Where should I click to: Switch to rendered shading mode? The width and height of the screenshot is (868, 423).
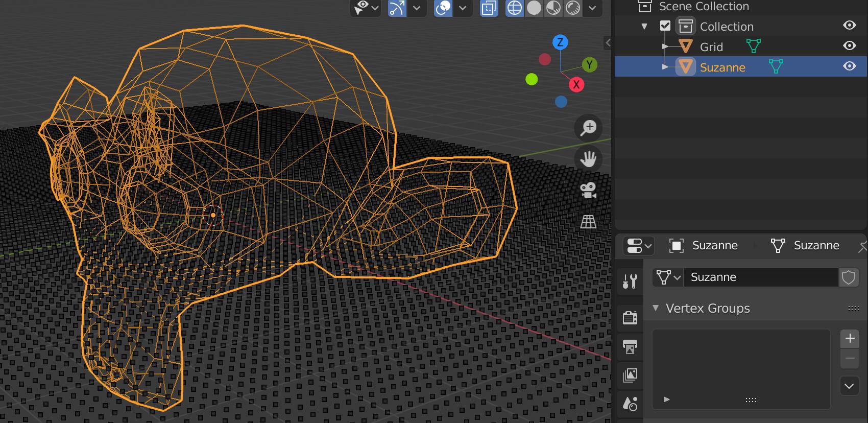click(573, 8)
